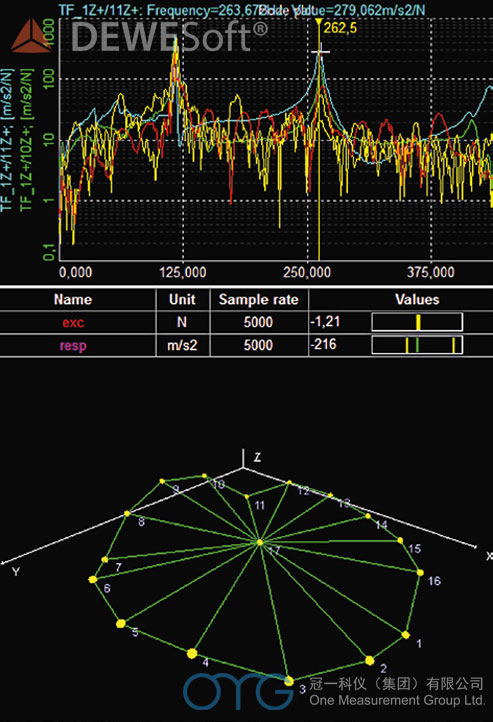
Task: Select geometry node 6
Action: click(93, 580)
